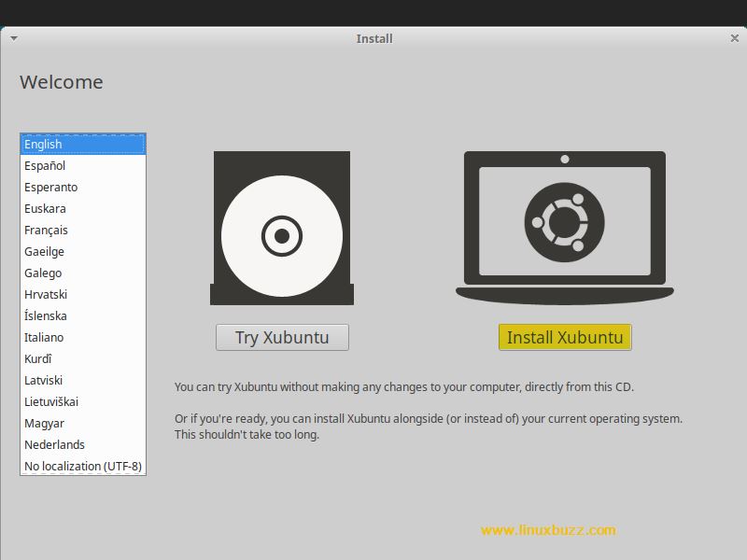Click the laptop with Ubuntu logo icon
The image size is (747, 560).
(x=565, y=228)
